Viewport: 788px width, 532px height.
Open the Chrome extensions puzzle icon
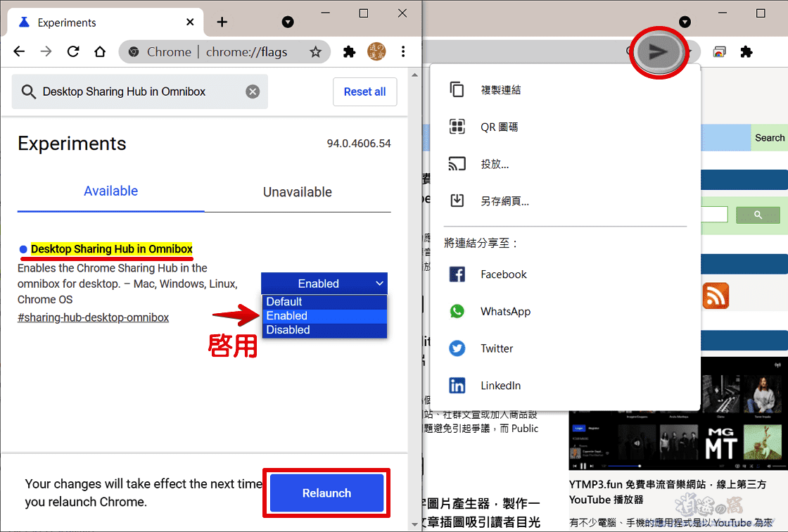coord(349,51)
